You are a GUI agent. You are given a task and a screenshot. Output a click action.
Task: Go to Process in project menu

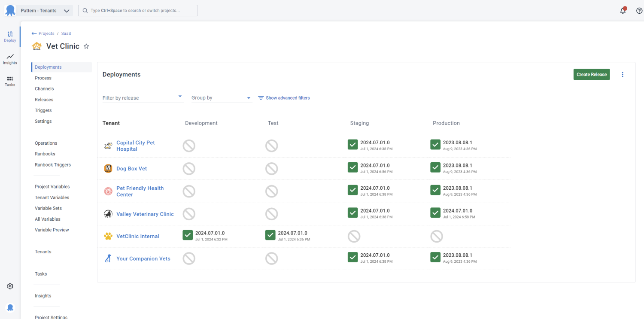click(x=43, y=78)
